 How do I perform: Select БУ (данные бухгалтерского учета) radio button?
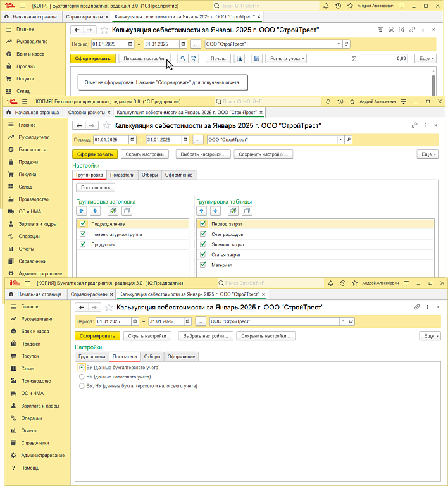point(82,367)
